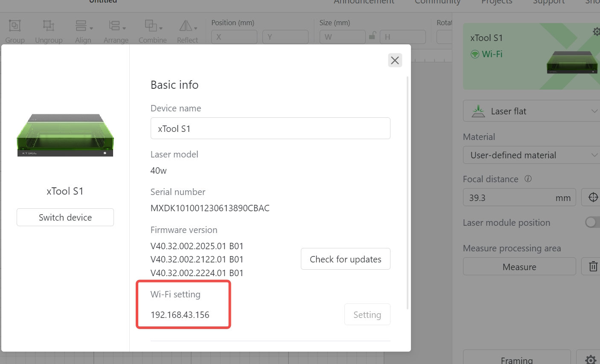This screenshot has height=364, width=600.
Task: Click firmware version V40.32.002.2224.01 B01
Action: pos(197,273)
